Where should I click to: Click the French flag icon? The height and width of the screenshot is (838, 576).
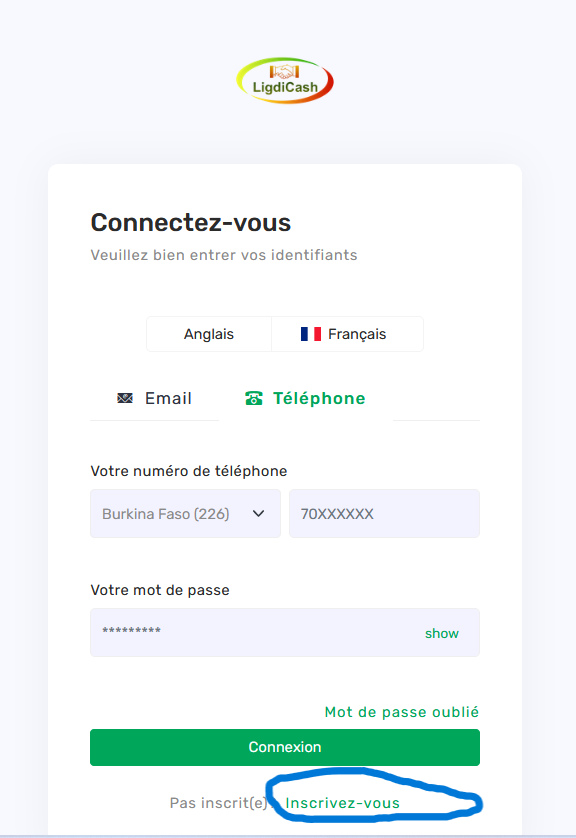(311, 334)
